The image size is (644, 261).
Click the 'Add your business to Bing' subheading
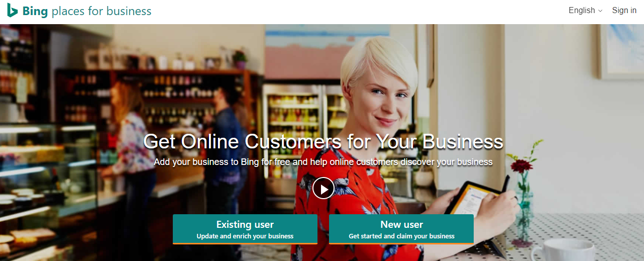pyautogui.click(x=323, y=162)
